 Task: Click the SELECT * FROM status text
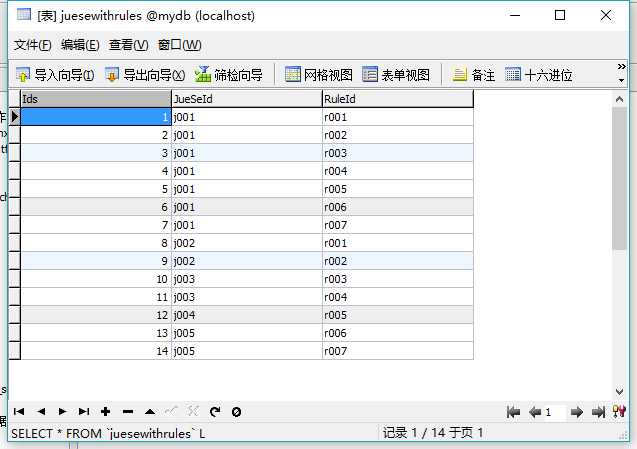click(108, 434)
